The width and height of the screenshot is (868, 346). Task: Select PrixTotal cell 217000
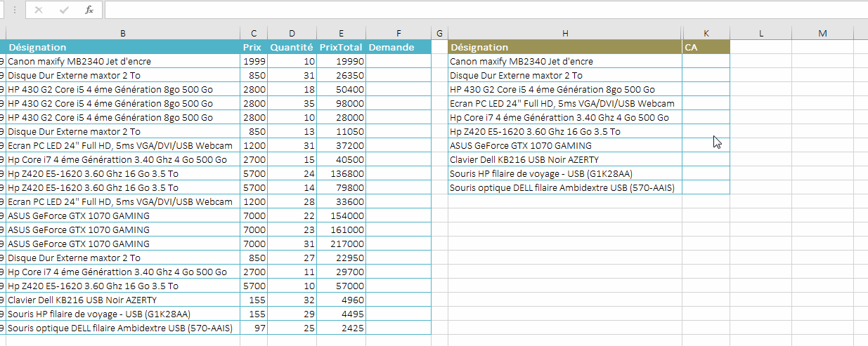tap(341, 244)
